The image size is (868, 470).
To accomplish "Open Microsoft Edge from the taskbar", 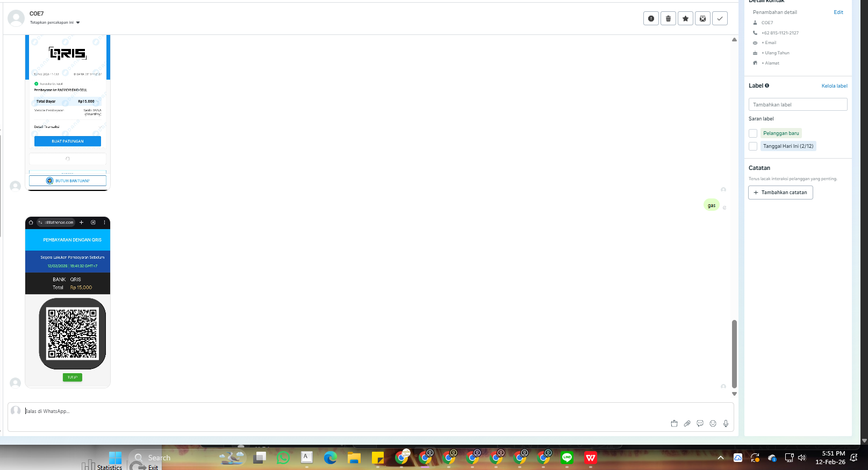I will coord(330,458).
